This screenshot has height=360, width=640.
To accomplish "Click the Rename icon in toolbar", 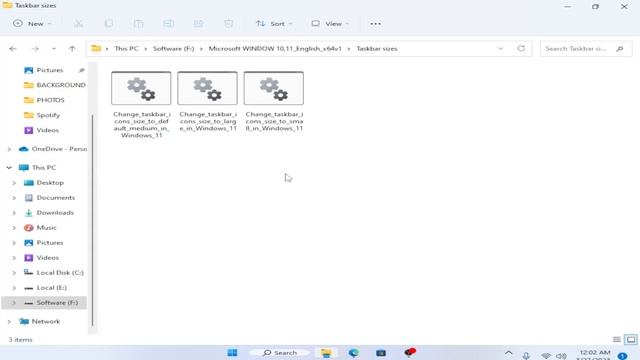I will point(169,24).
